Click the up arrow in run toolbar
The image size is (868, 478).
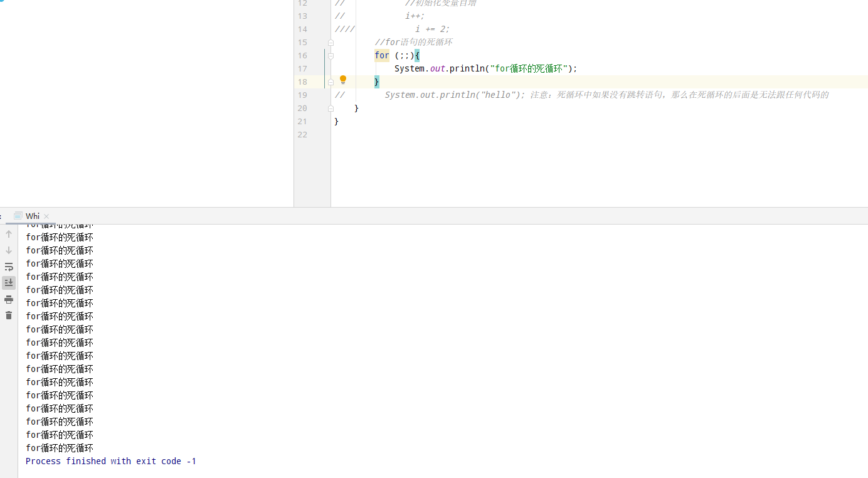click(x=9, y=234)
